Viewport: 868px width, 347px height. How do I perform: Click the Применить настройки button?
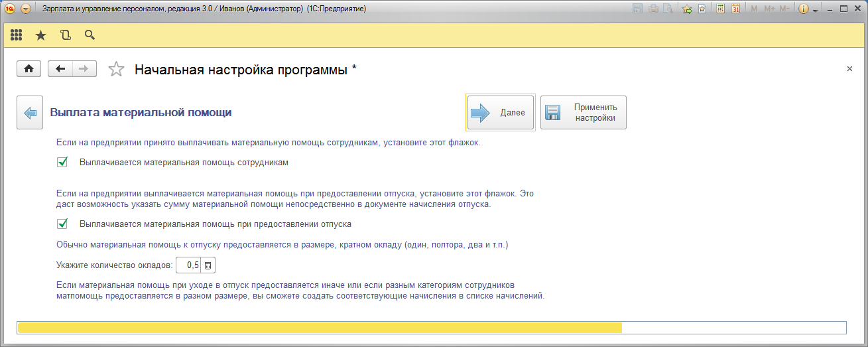click(584, 113)
